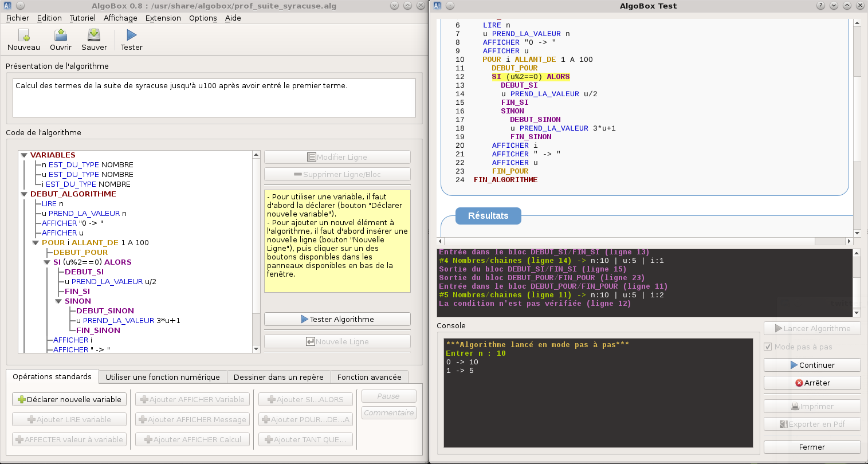Select tree row i EST_DU_TYPE NOMBRE
The image size is (868, 464).
[86, 184]
